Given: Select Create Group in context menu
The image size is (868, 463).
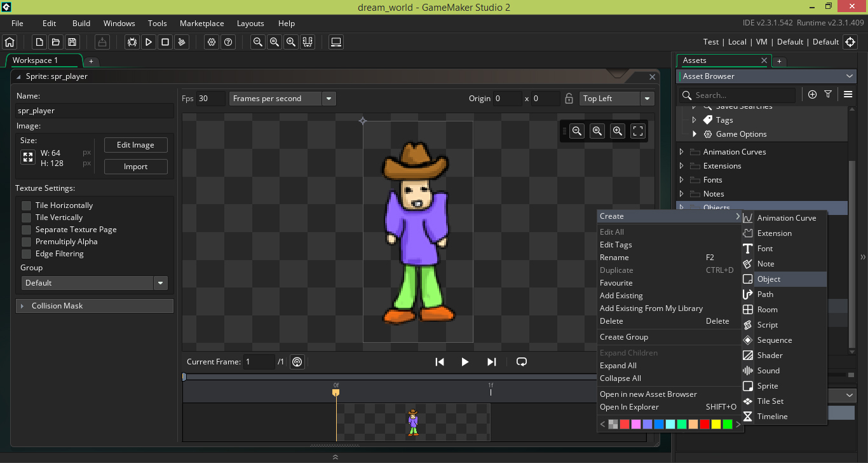Looking at the screenshot, I should [x=668, y=337].
